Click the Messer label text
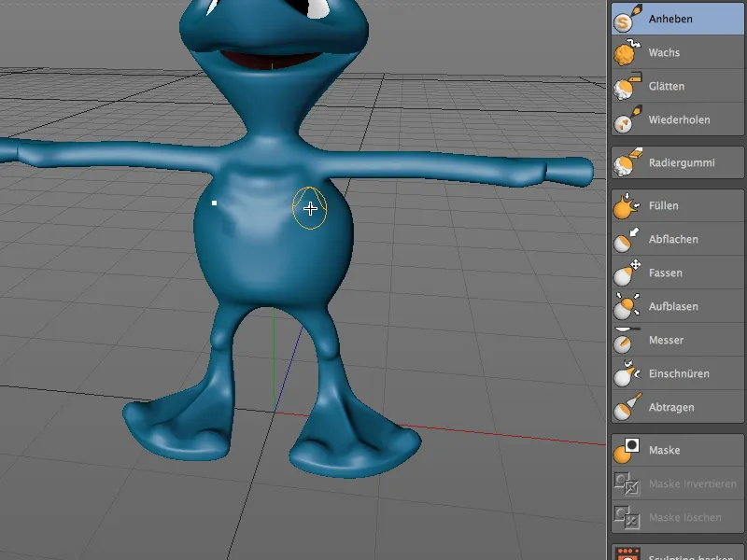Screen dimensions: 747x560 coord(666,340)
